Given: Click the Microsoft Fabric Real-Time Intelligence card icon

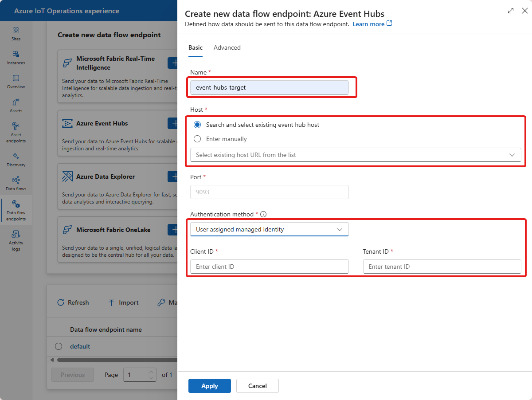Looking at the screenshot, I should pos(67,63).
